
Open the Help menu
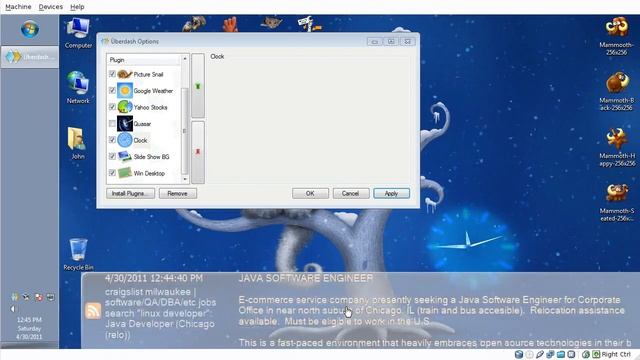[77, 7]
